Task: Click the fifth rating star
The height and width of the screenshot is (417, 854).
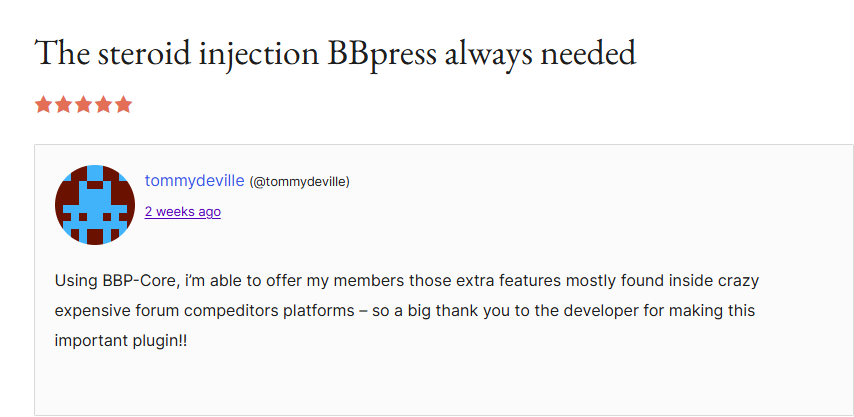Action: coord(123,104)
